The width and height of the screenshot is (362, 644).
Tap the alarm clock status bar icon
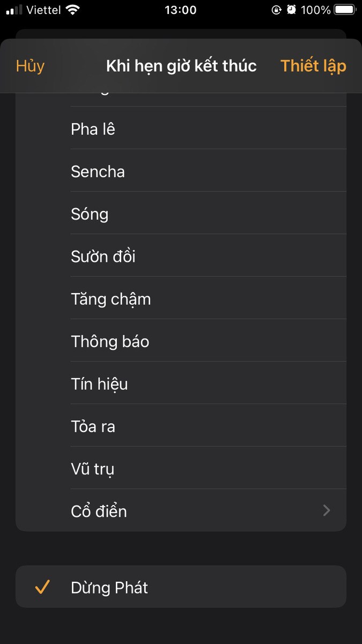coord(290,9)
